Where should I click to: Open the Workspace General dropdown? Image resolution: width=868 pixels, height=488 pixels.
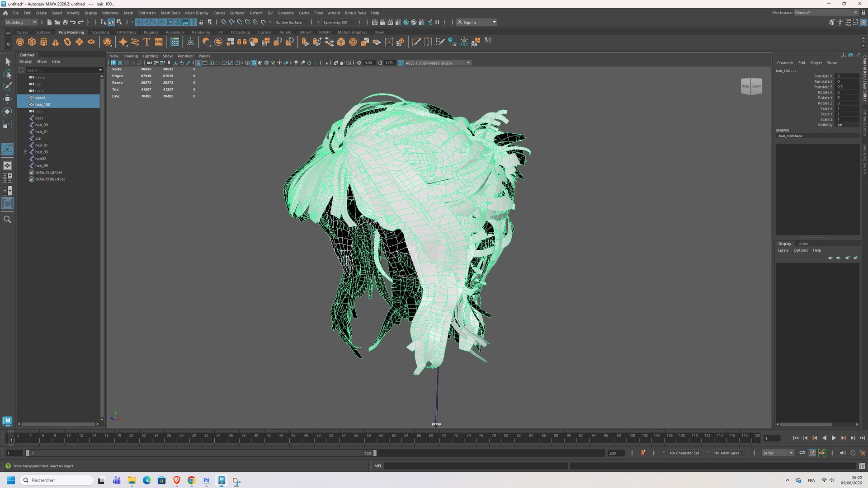coord(826,13)
